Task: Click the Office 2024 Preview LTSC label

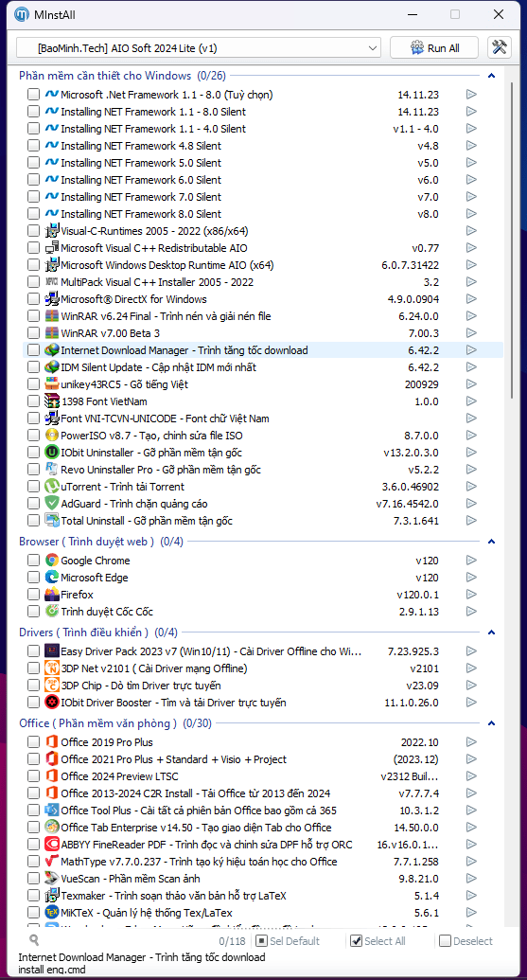Action: pos(119,776)
